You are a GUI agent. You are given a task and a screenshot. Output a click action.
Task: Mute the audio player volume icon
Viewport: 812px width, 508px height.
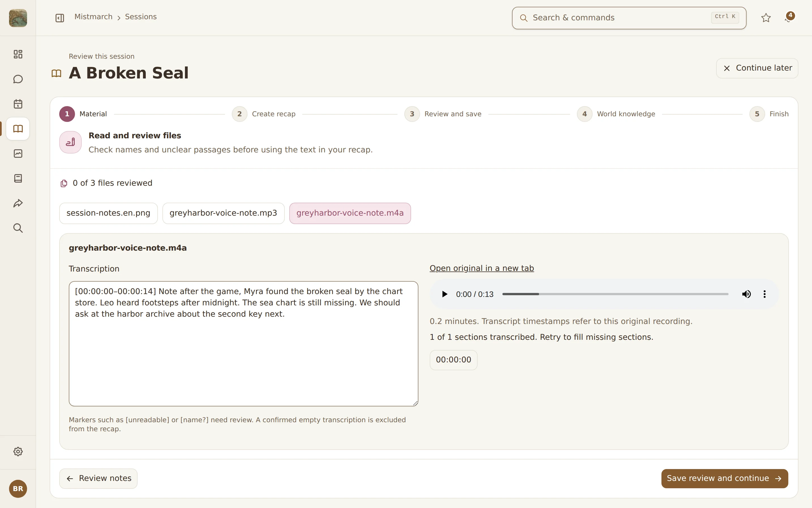[x=746, y=294]
